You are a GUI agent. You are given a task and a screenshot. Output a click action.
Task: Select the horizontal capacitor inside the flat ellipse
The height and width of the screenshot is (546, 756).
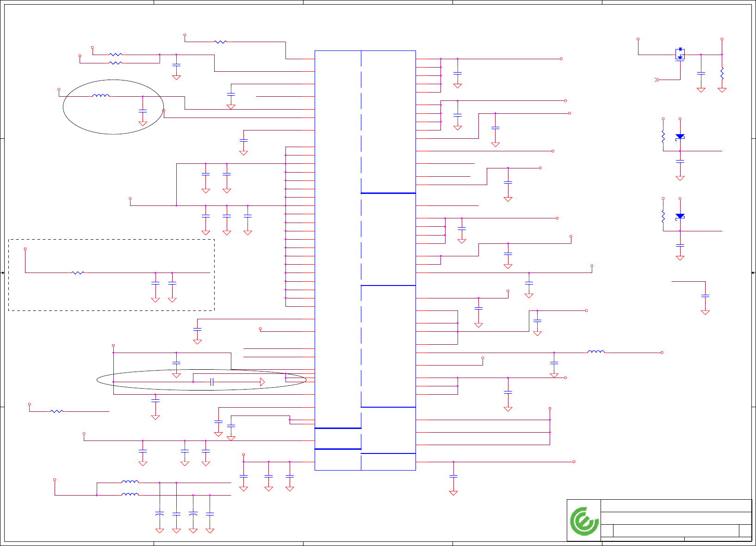[x=211, y=382]
